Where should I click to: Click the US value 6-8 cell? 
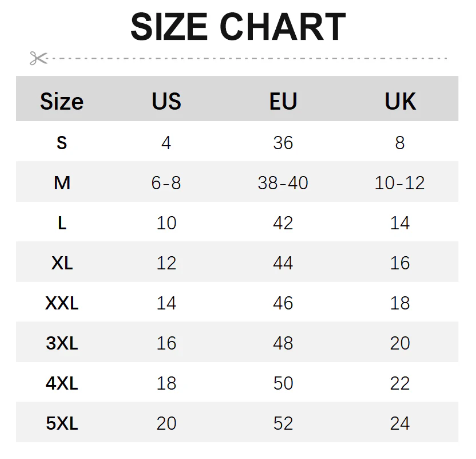(166, 183)
